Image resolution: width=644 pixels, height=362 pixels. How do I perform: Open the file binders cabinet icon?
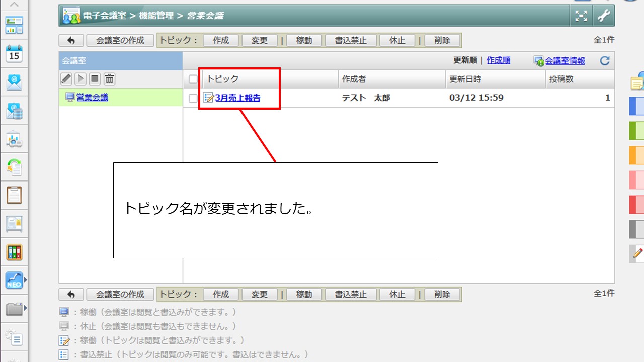(14, 252)
